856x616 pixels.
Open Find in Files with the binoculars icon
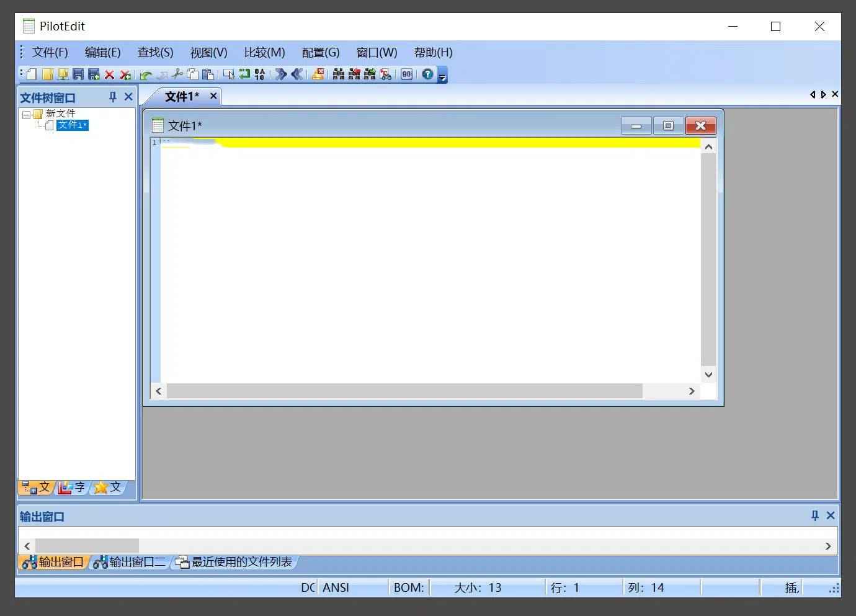tap(337, 74)
